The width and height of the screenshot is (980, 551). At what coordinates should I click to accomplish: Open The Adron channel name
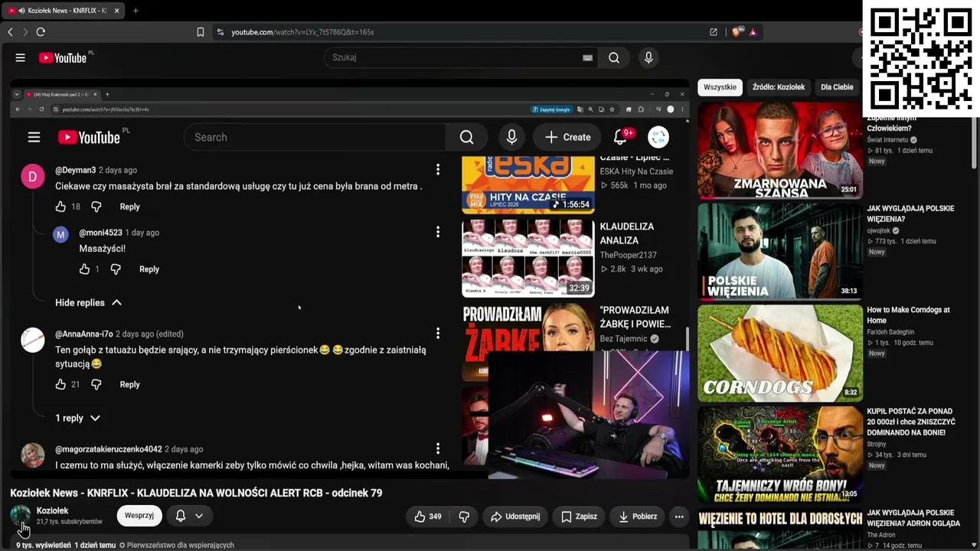(880, 535)
